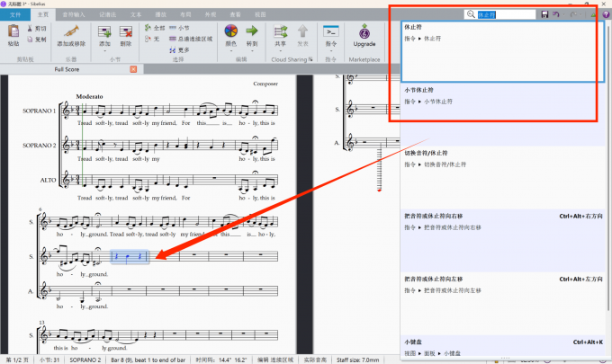
Task: Click the Go To (转到) green arrow
Action: point(252,31)
